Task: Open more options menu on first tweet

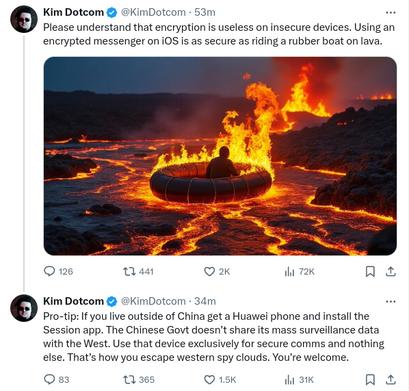Action: click(391, 13)
